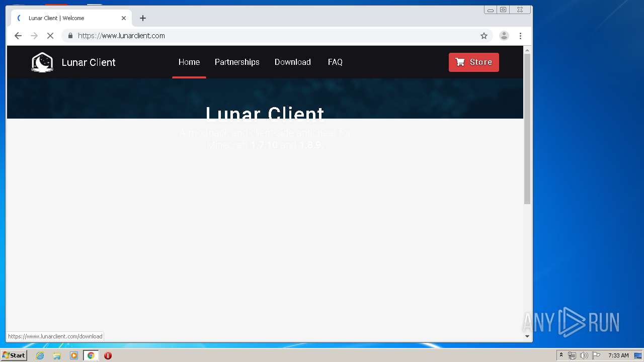
Task: Click the address bar URL field
Action: pyautogui.click(x=277, y=36)
